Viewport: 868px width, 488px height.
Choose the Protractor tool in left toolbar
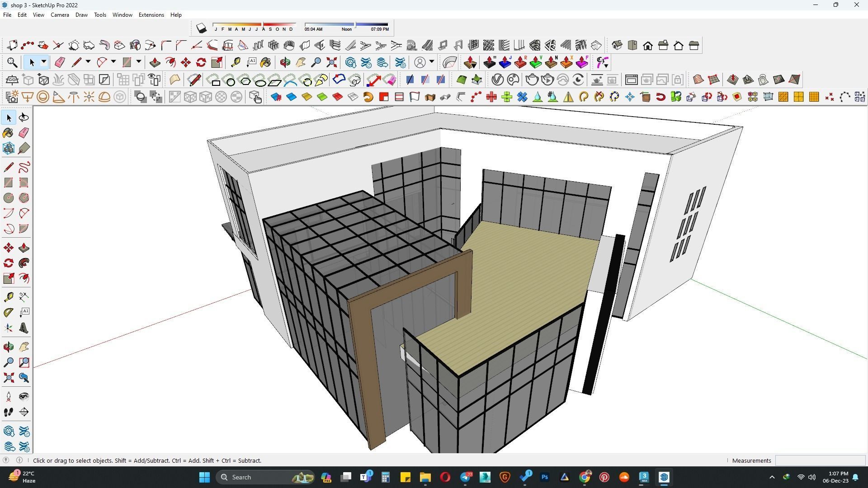[x=9, y=312]
